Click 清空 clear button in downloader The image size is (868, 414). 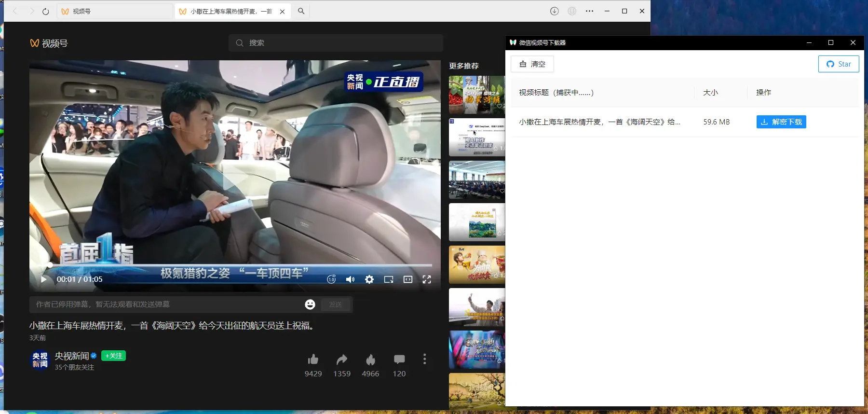pyautogui.click(x=532, y=64)
